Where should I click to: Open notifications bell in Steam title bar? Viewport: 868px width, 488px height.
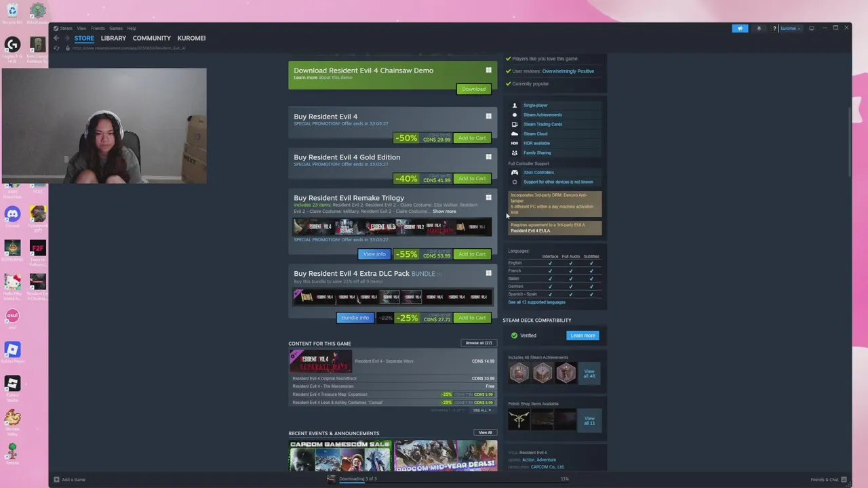759,28
